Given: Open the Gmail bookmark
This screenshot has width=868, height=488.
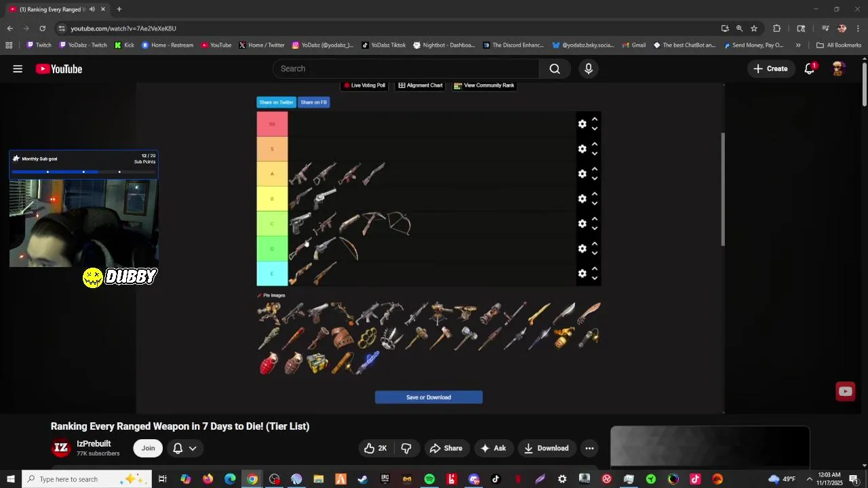Looking at the screenshot, I should pos(633,45).
